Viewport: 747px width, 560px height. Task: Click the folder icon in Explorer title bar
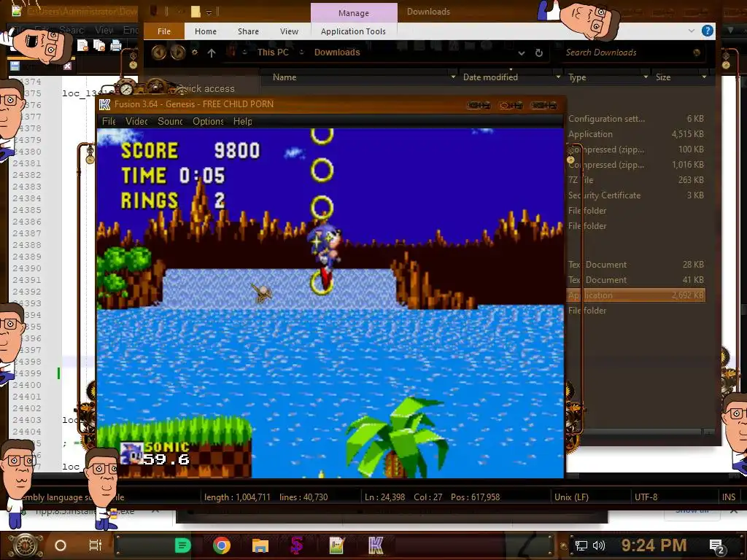pyautogui.click(x=196, y=12)
